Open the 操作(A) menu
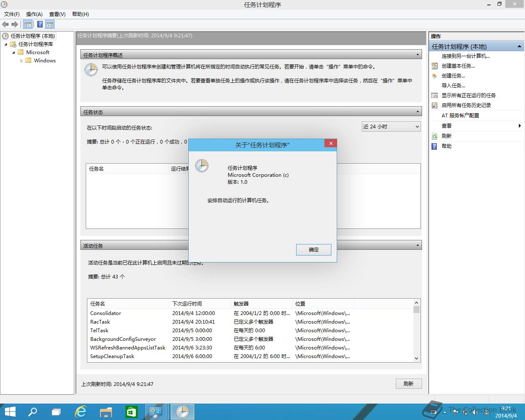The height and width of the screenshot is (420, 525). pos(34,14)
